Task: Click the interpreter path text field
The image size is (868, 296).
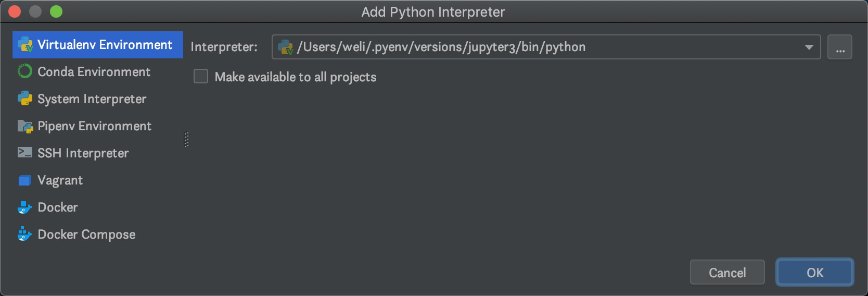Action: coord(546,47)
